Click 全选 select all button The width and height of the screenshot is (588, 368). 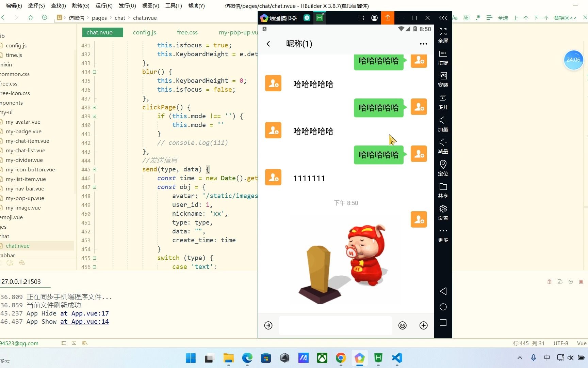[x=503, y=18]
